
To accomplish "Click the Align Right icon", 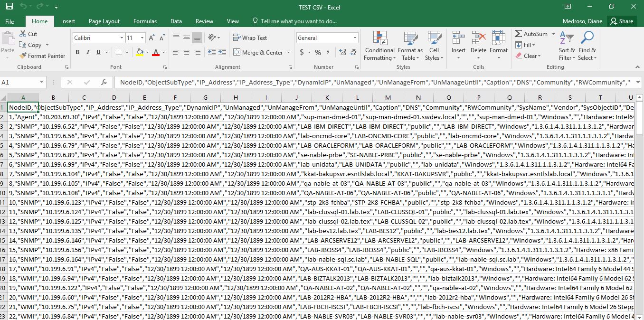I will point(197,52).
